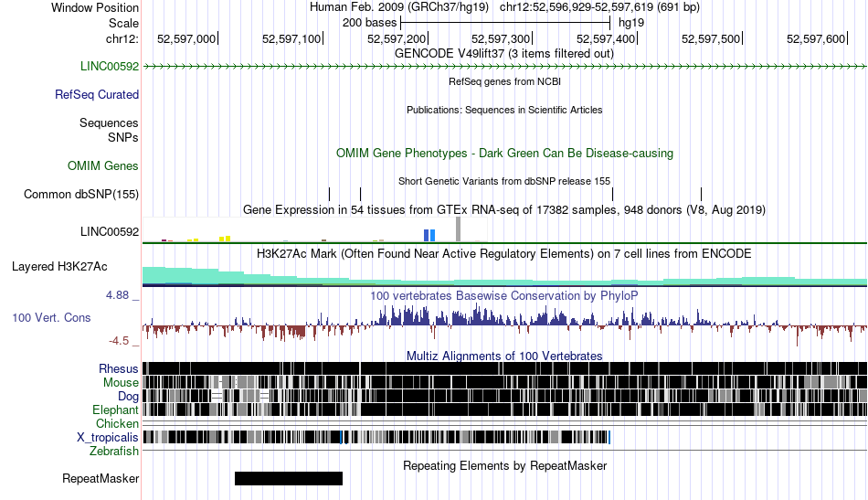
Task: Click the Basewise Conservation by PhyloP title
Action: pyautogui.click(x=504, y=295)
